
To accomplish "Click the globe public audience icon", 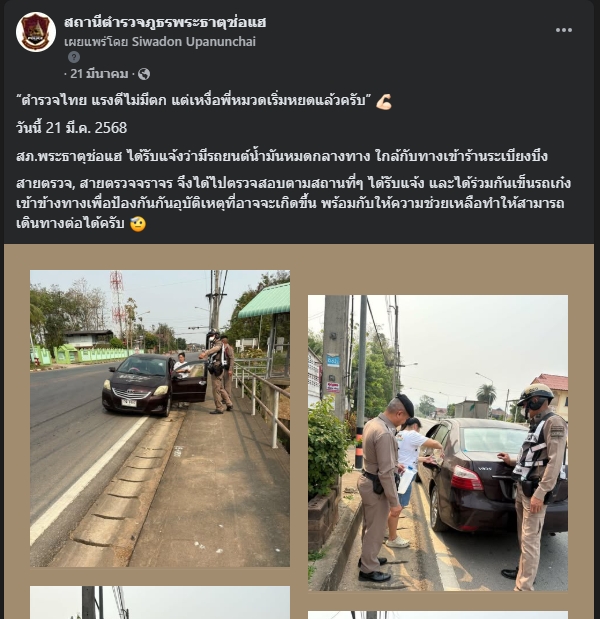I will [144, 74].
